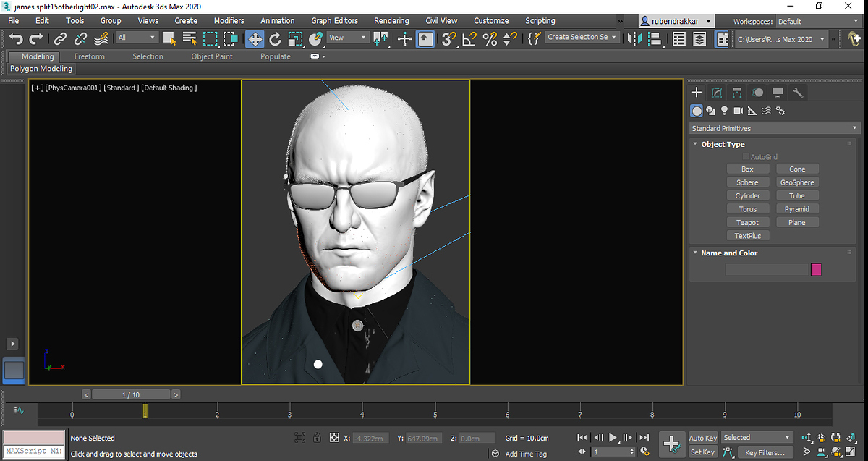Image resolution: width=868 pixels, height=461 pixels.
Task: Open the Selected key filter dropdown
Action: tap(757, 437)
